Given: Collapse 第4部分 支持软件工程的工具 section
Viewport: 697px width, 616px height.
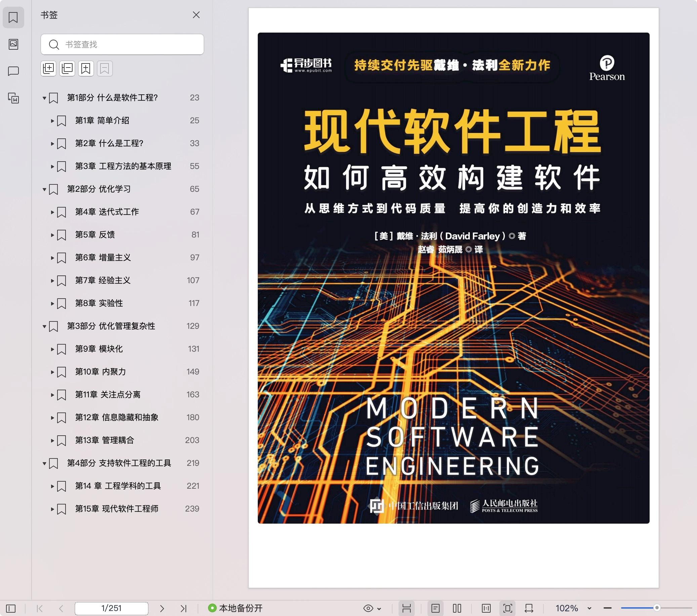Looking at the screenshot, I should pos(44,463).
